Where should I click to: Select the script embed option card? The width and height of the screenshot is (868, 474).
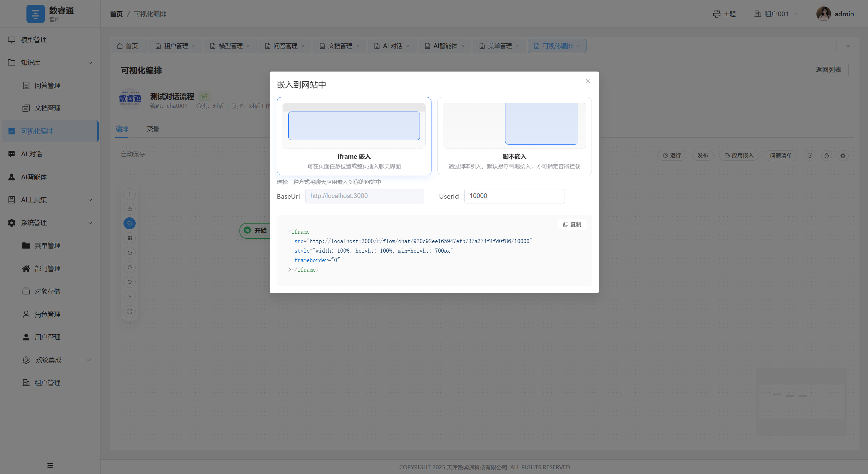[514, 136]
